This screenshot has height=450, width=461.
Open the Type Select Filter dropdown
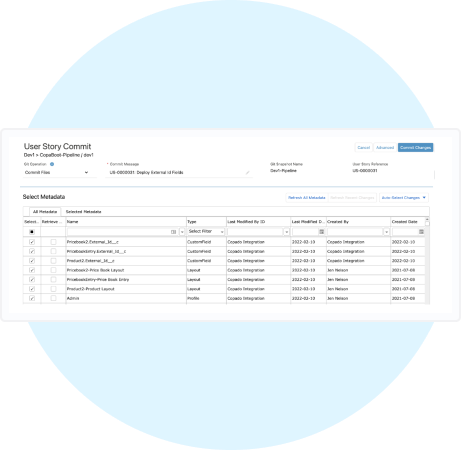click(x=206, y=231)
